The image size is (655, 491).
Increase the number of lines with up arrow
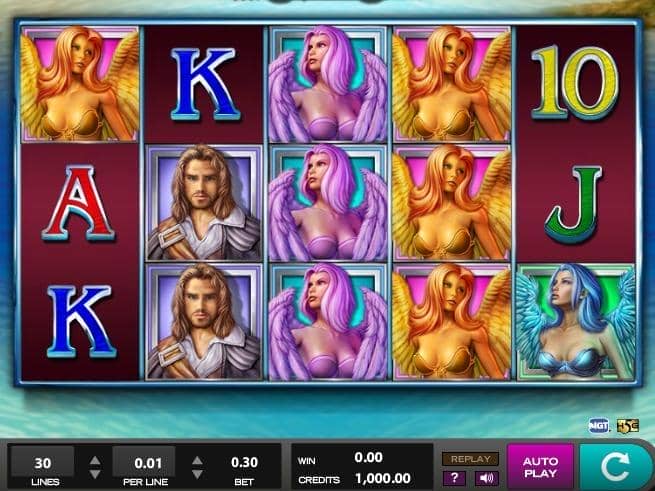click(x=95, y=460)
